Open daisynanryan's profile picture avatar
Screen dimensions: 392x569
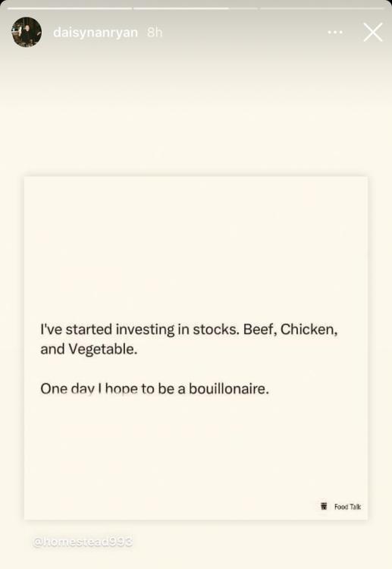coord(27,32)
